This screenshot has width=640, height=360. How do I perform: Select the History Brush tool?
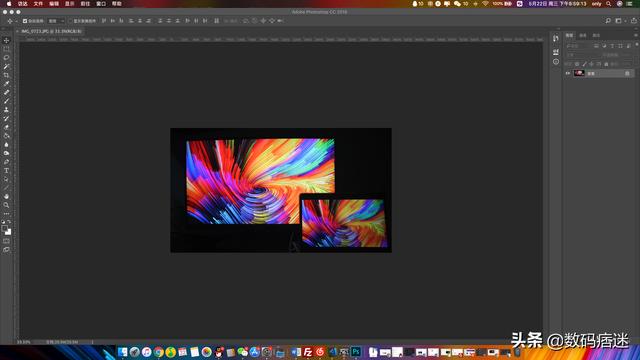6,118
